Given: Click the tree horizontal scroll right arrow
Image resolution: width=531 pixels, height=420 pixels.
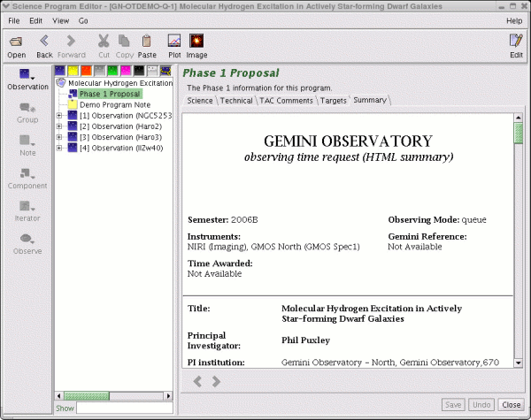Looking at the screenshot, I should click(x=169, y=395).
